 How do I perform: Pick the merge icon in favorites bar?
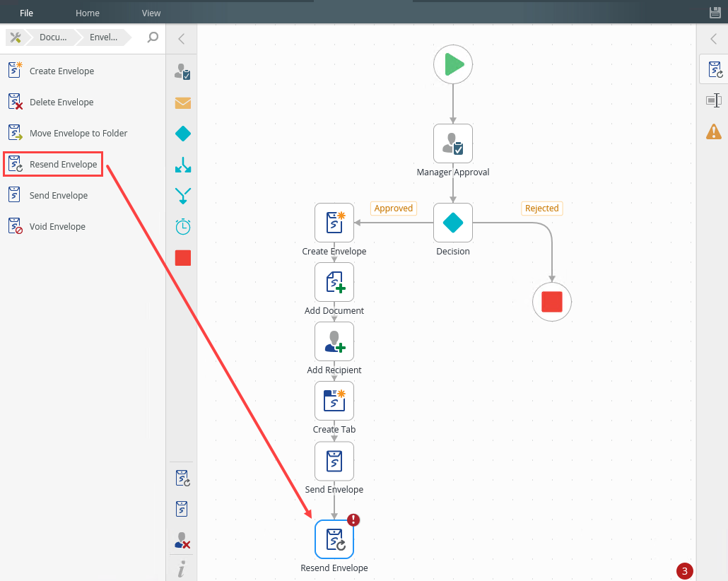(x=183, y=196)
